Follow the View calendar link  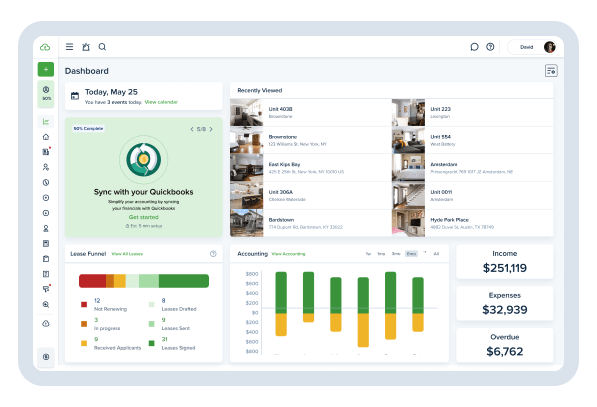point(161,102)
